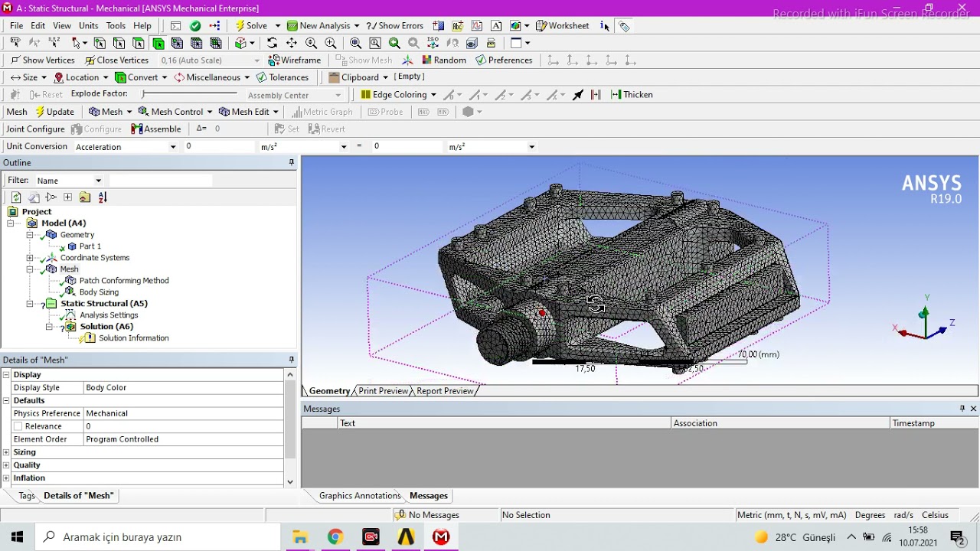This screenshot has width=980, height=551.
Task: Expand the Sizing section in Details
Action: point(6,452)
